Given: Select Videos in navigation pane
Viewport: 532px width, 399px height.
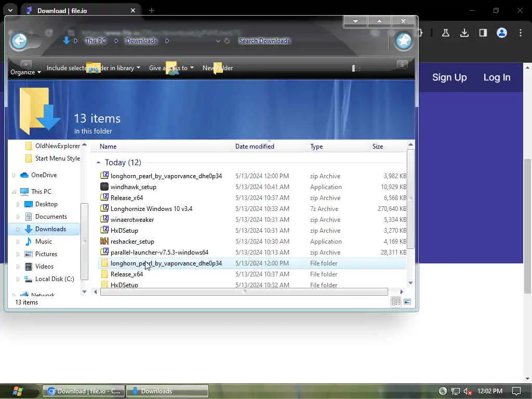Looking at the screenshot, I should pos(45,267).
